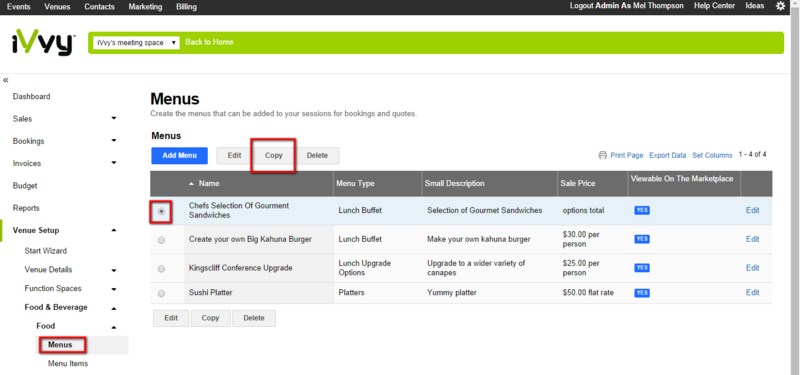Click Set Columns link

712,155
